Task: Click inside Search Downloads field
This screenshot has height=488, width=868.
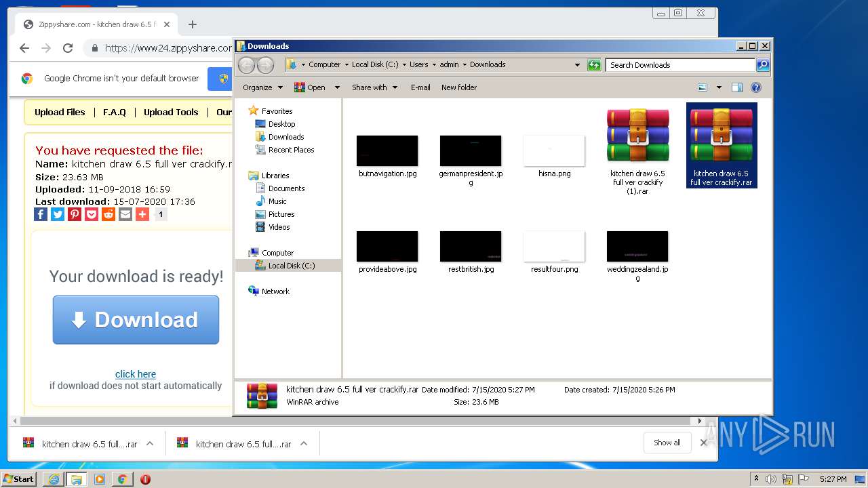Action: (680, 65)
